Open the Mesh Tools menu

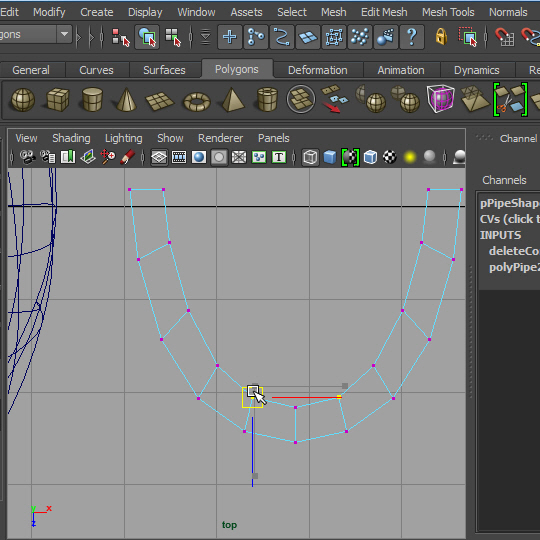(x=448, y=12)
